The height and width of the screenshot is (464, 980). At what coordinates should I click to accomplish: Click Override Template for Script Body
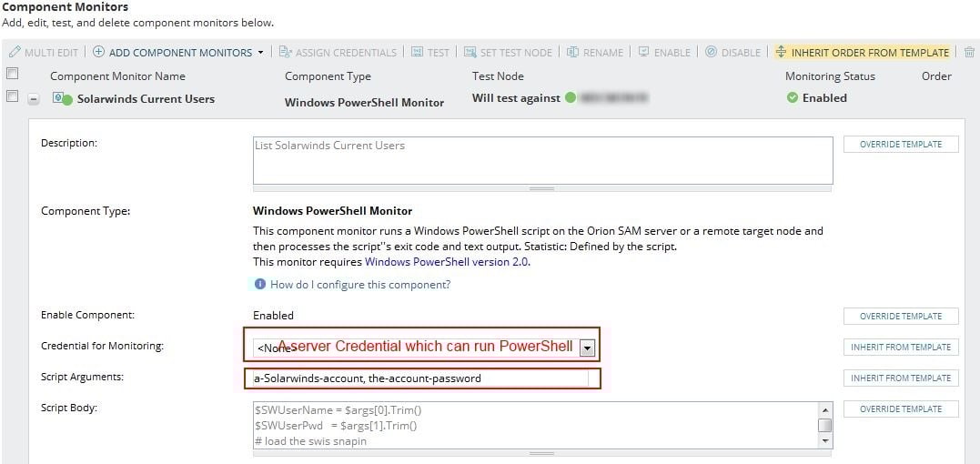901,409
